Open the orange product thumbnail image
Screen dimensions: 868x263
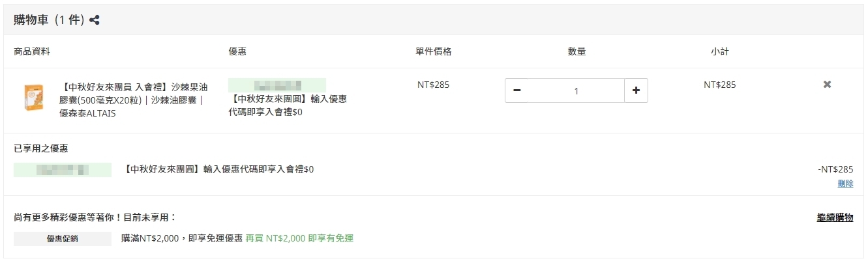[33, 98]
